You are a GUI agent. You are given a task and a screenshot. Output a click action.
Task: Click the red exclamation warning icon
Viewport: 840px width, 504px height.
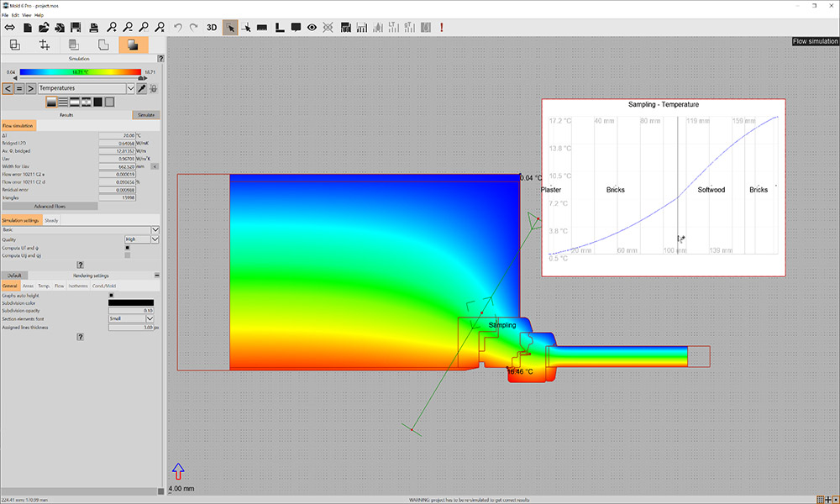pyautogui.click(x=442, y=28)
